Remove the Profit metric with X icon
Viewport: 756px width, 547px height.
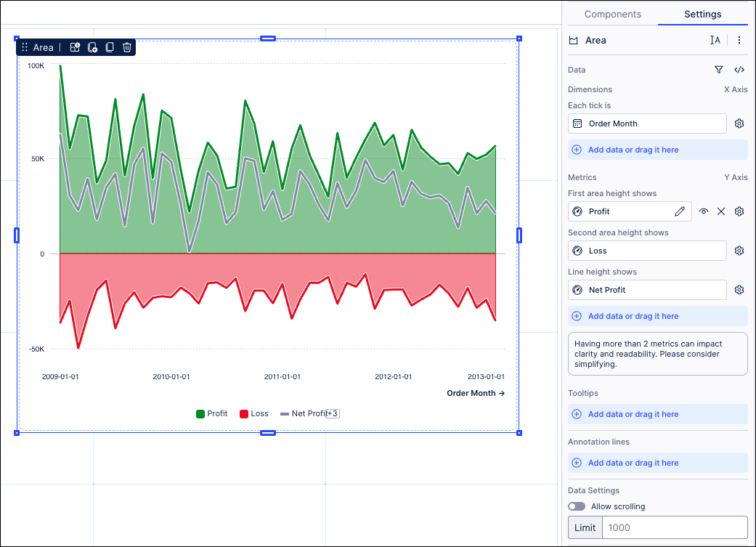pos(721,211)
